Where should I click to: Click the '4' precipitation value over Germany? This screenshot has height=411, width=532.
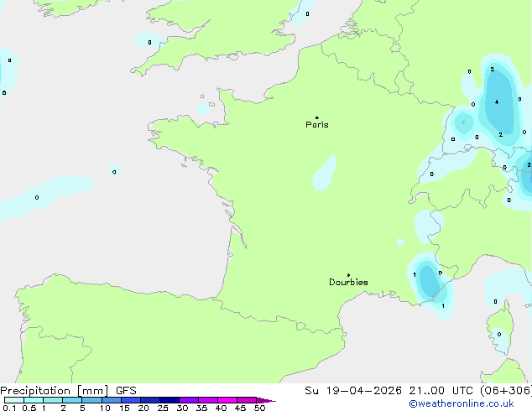tap(497, 102)
